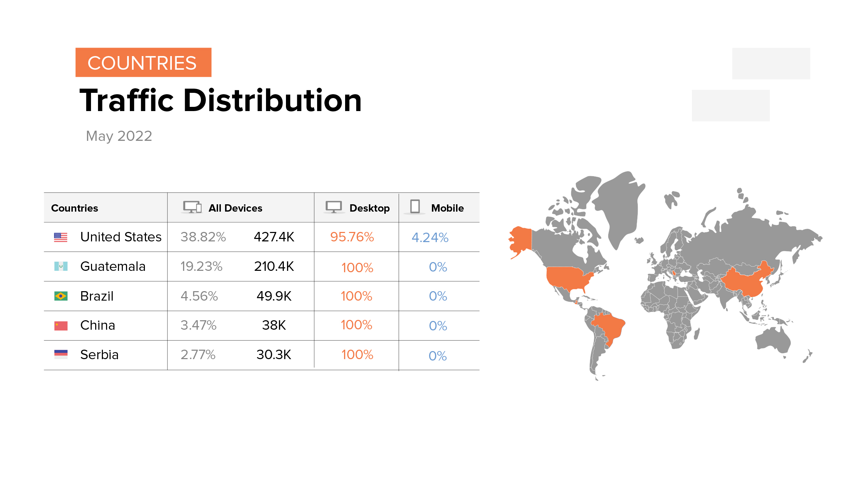Click Brazil's 4.56% all-devices percentage
Viewport: 868px width, 480px height.
pyautogui.click(x=199, y=296)
